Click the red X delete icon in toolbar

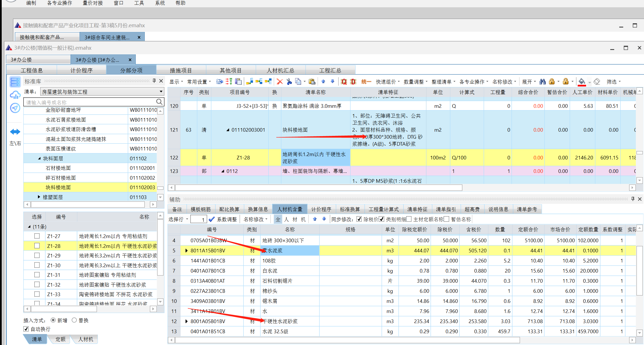click(279, 82)
